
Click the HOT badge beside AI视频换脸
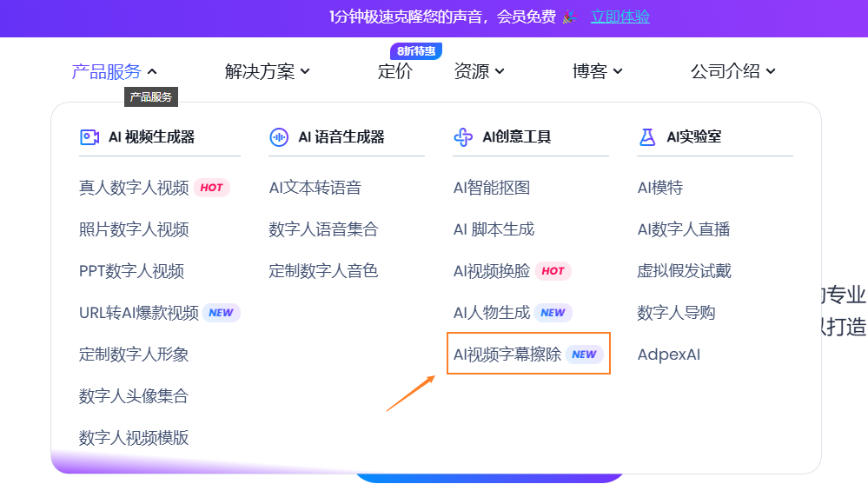pos(553,271)
